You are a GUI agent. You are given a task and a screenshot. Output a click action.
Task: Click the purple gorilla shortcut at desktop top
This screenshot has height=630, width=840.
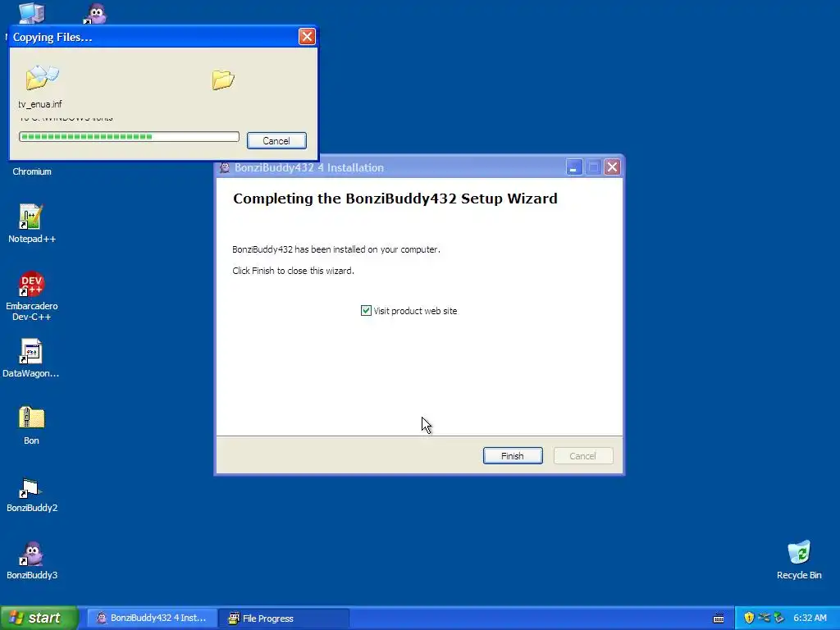click(x=95, y=13)
